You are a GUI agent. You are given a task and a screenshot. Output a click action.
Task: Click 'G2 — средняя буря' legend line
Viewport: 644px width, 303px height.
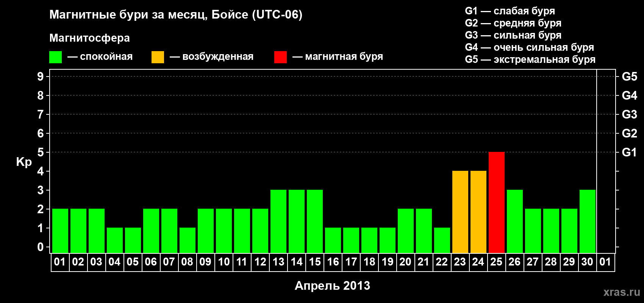click(513, 23)
